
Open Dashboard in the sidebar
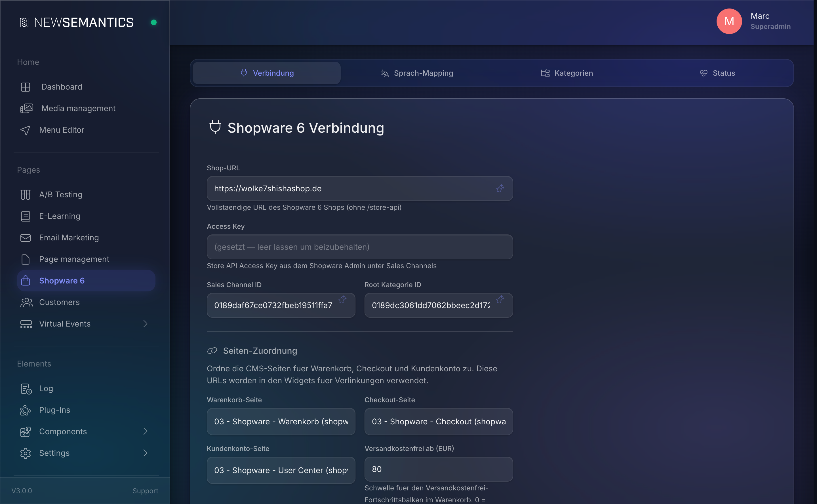(x=86, y=87)
